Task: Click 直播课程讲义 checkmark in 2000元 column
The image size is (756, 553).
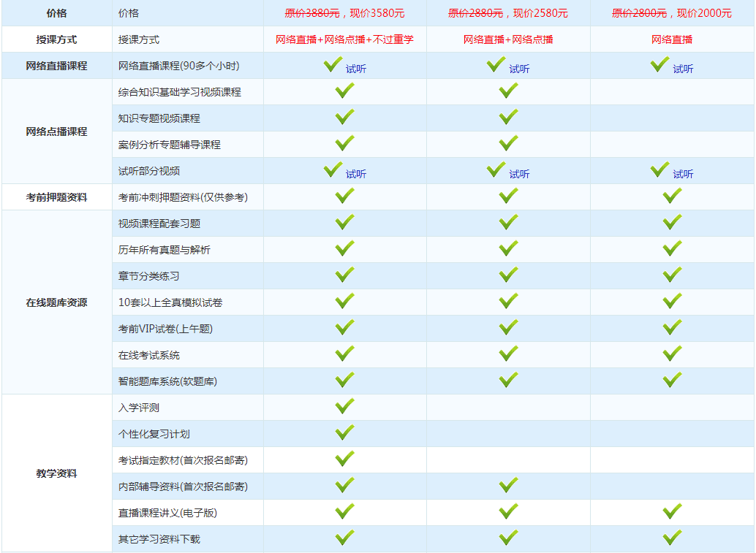Action: click(x=672, y=511)
